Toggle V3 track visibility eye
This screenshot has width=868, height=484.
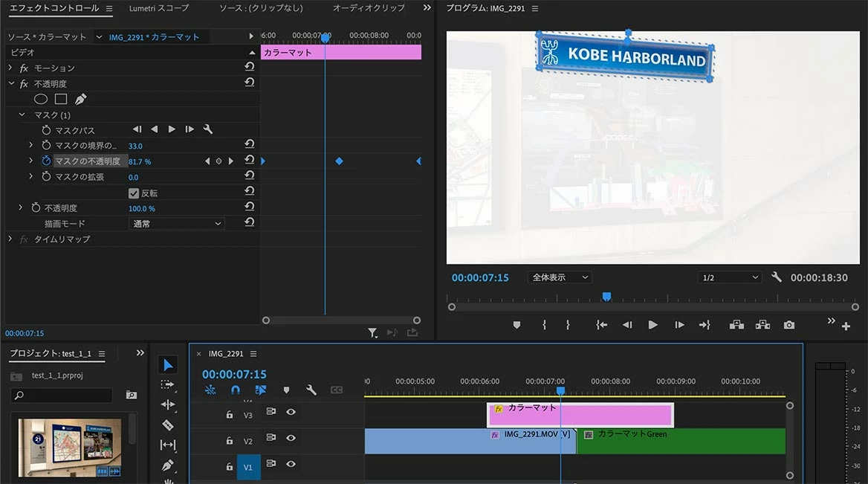pos(291,411)
